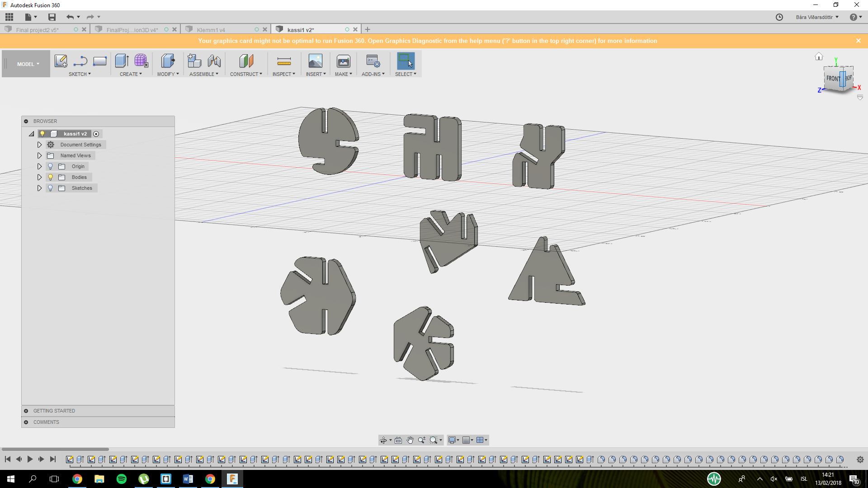Screen dimensions: 868x488
Task: Click the Save disk icon
Action: [52, 17]
